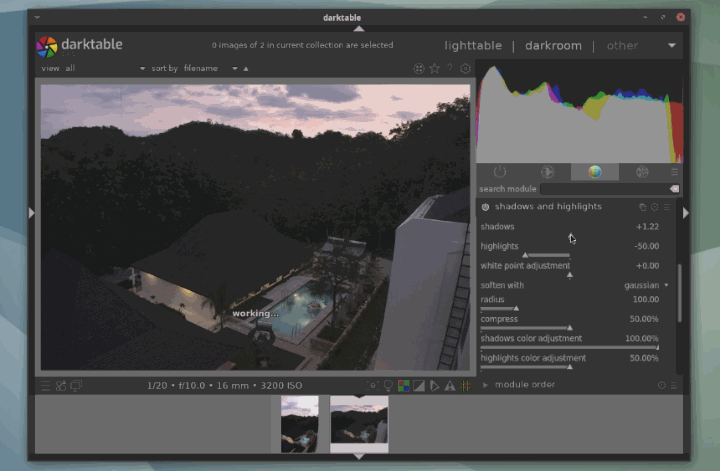The height and width of the screenshot is (471, 720).
Task: Adjust highlights color adjustment slider
Action: click(570, 367)
